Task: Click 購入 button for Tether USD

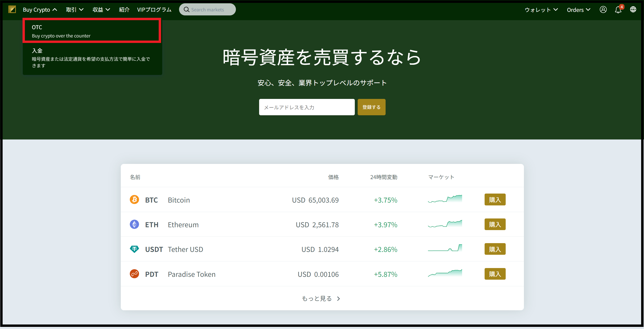Action: coord(495,249)
